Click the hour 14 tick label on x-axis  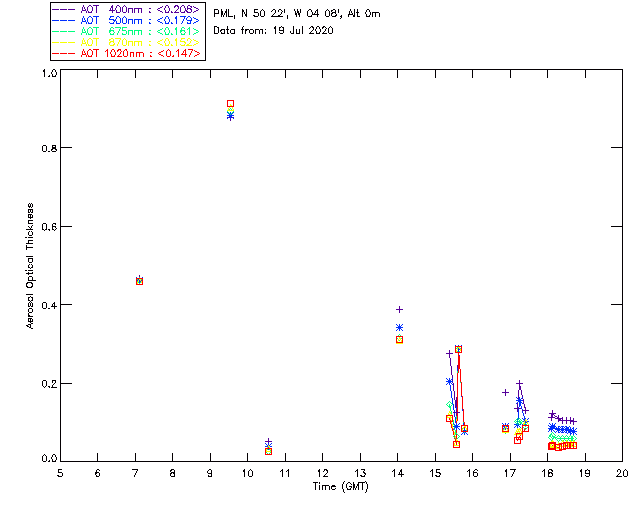(x=398, y=473)
